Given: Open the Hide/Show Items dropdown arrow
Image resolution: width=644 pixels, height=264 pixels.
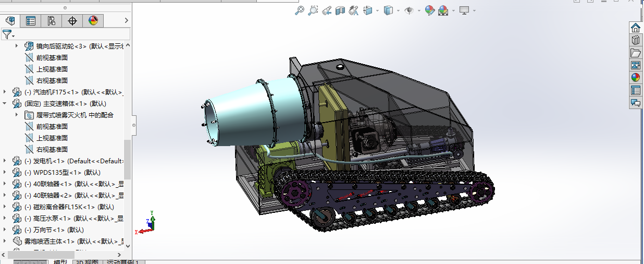Looking at the screenshot, I should click(418, 10).
